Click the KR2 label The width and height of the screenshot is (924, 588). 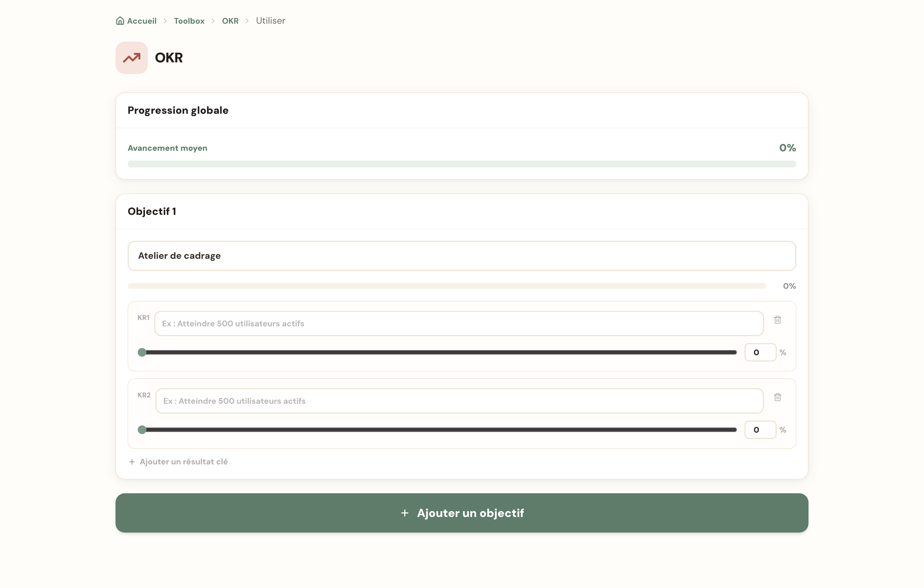[x=144, y=395]
